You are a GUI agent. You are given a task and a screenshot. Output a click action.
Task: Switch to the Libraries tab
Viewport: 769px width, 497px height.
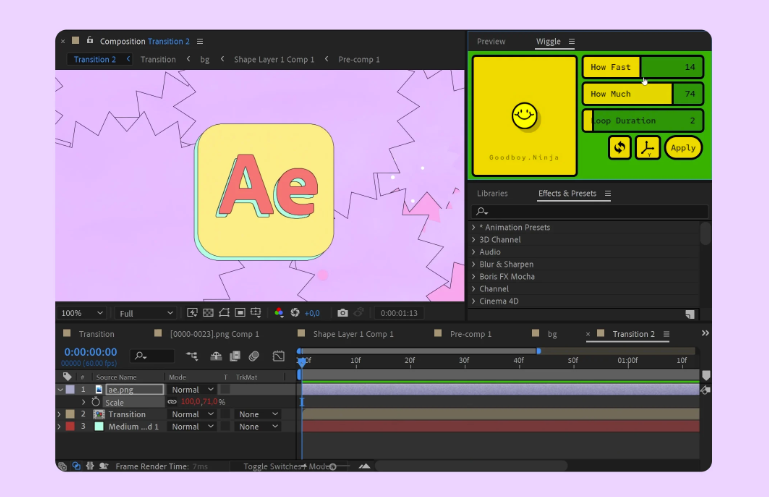point(492,193)
